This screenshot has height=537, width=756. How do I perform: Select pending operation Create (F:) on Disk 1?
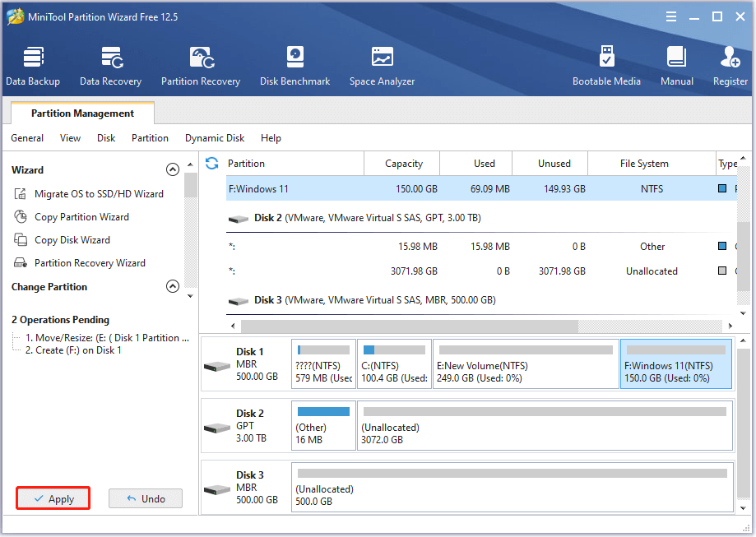coord(73,350)
